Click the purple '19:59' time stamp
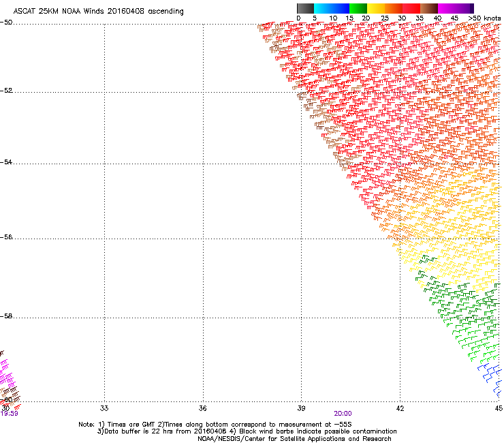504x443 pixels. pos(9,414)
